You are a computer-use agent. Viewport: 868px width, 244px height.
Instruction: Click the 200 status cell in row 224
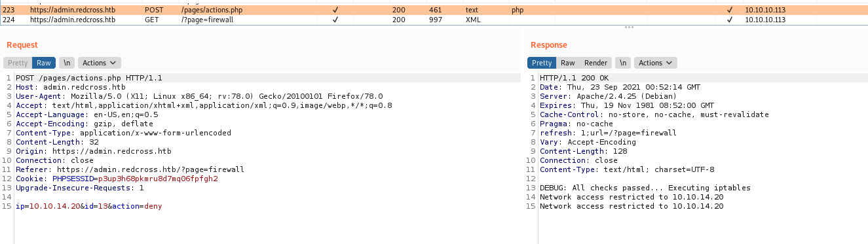coord(399,20)
